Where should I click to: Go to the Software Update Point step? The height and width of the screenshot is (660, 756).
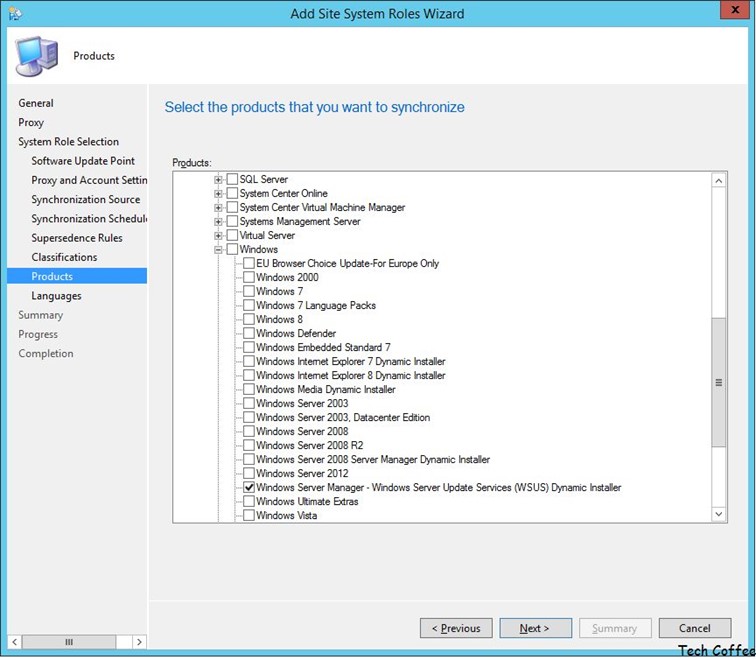click(83, 161)
